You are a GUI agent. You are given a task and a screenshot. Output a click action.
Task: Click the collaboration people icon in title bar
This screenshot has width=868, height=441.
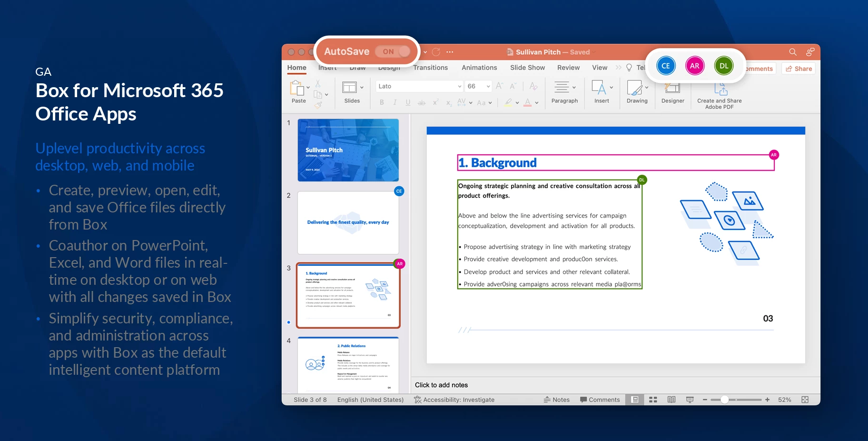pos(810,52)
